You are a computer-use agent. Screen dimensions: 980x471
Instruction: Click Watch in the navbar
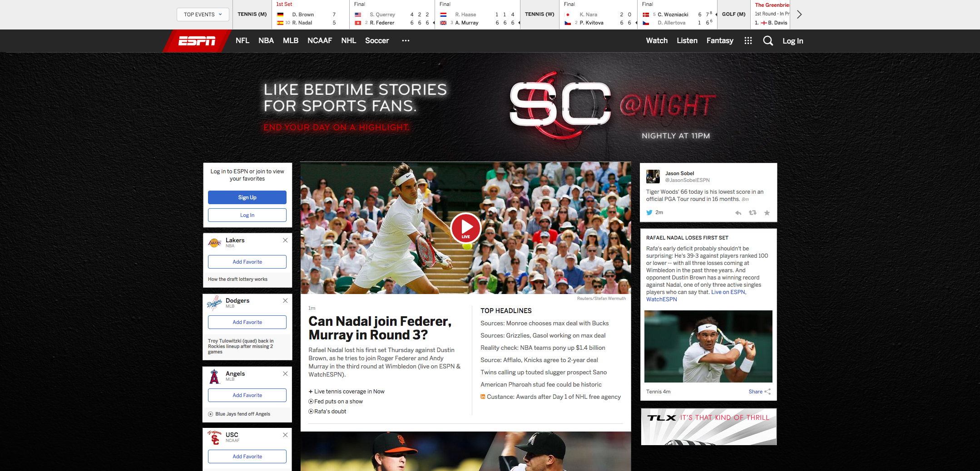coord(657,40)
